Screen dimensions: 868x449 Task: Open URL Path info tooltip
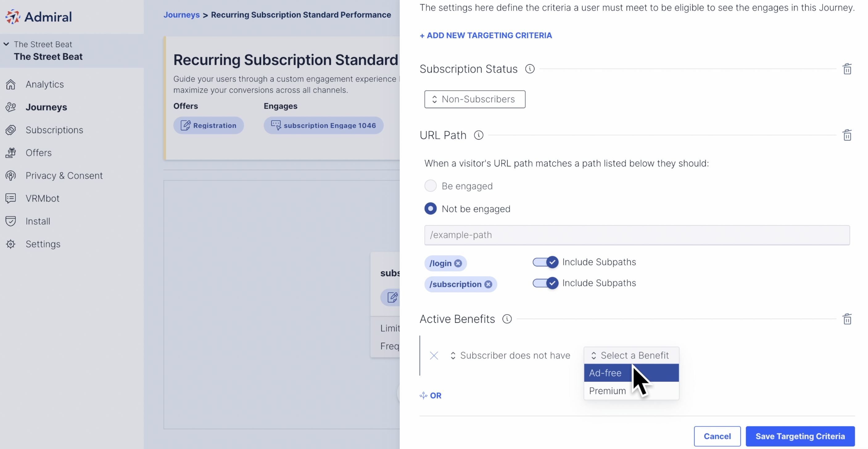click(x=478, y=135)
